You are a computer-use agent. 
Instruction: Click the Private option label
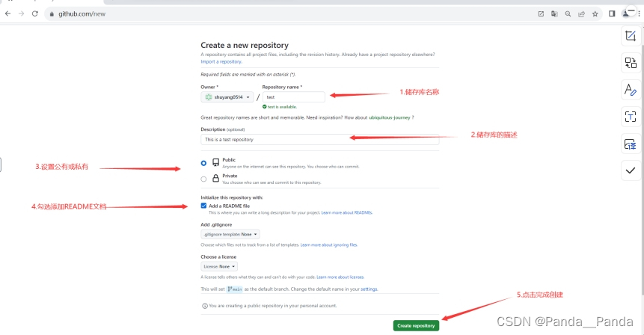(230, 176)
